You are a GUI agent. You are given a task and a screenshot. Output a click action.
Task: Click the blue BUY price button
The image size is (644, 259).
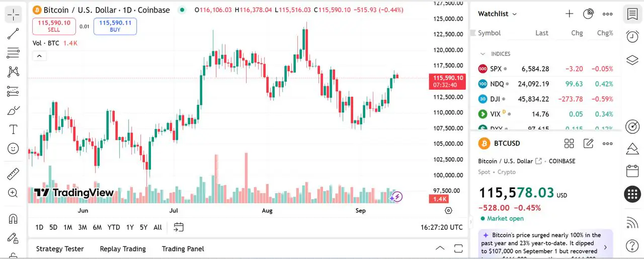click(x=115, y=26)
